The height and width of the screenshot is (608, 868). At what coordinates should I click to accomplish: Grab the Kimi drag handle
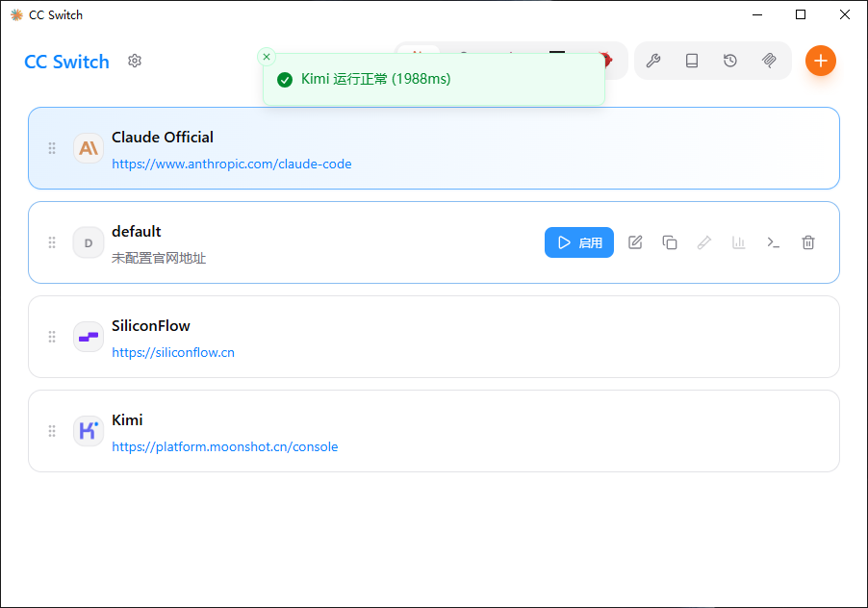(x=52, y=431)
